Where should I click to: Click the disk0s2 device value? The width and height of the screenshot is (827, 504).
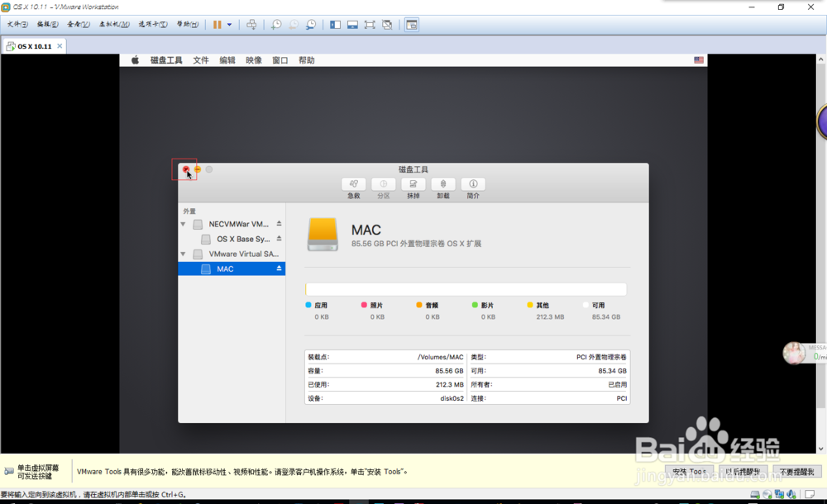coord(452,398)
